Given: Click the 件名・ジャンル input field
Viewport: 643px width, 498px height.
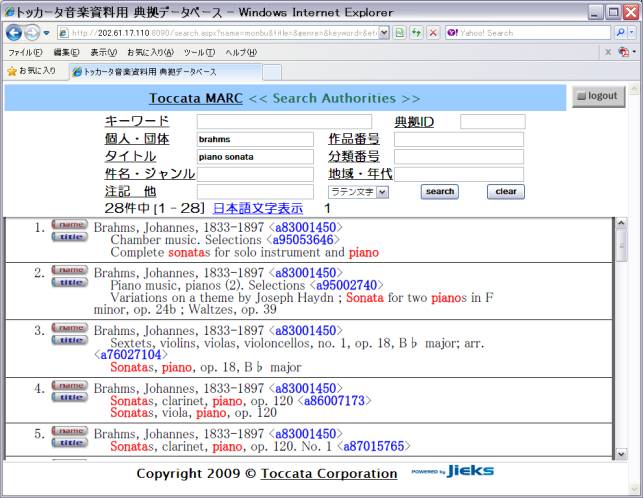Looking at the screenshot, I should point(255,174).
